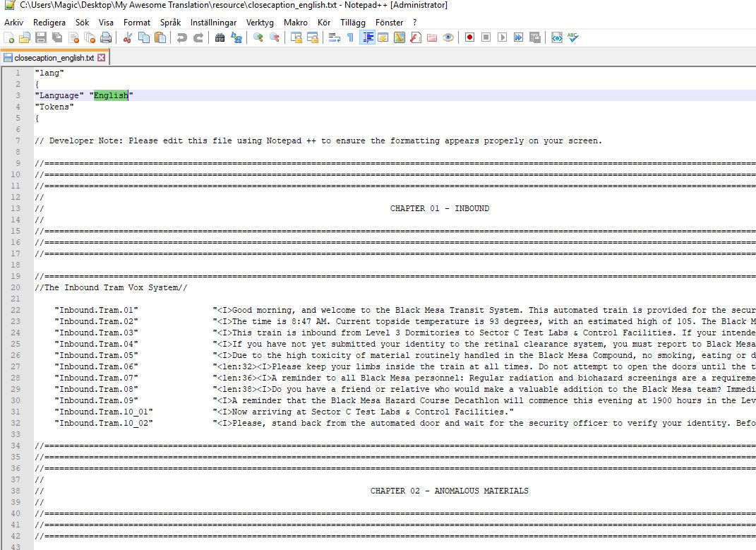This screenshot has width=756, height=550.
Task: Click the Copy toolbar icon
Action: point(144,37)
